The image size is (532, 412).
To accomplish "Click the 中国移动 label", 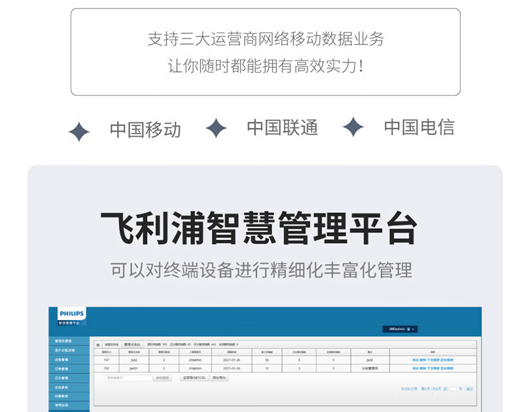I will coord(145,130).
